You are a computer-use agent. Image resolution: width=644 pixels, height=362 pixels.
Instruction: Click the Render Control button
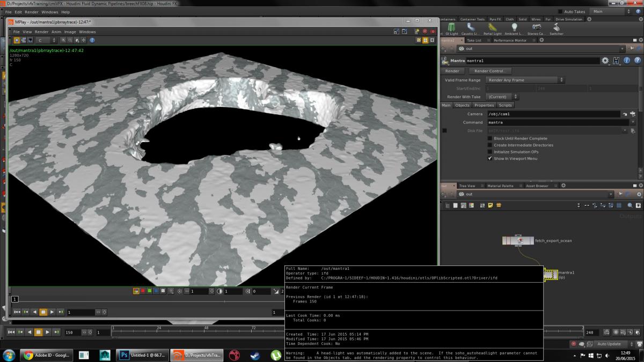coord(491,71)
